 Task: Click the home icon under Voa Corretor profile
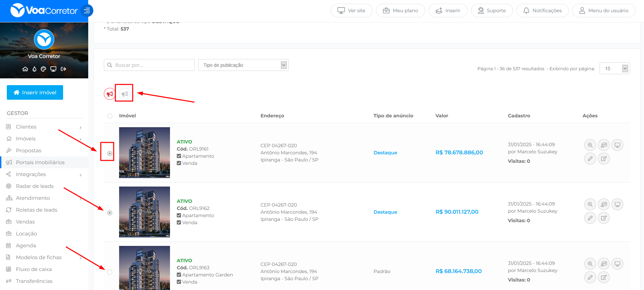click(x=25, y=69)
